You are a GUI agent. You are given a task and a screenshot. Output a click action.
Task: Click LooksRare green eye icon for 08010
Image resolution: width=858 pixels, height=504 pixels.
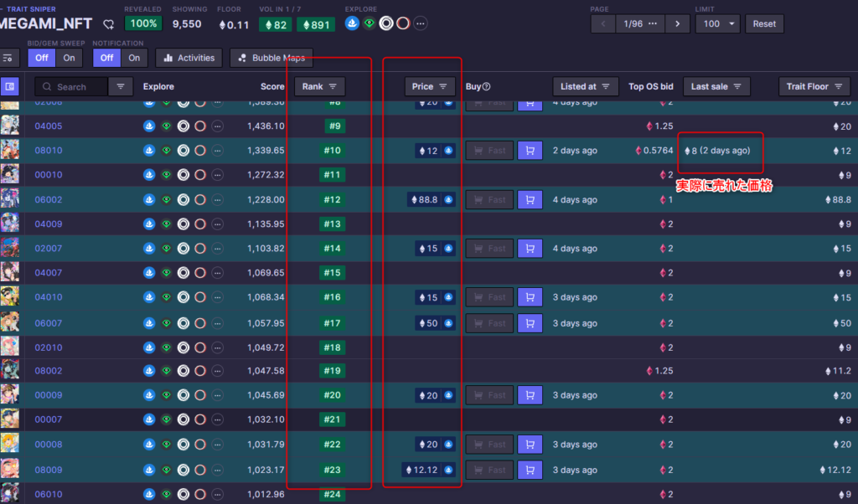click(166, 151)
